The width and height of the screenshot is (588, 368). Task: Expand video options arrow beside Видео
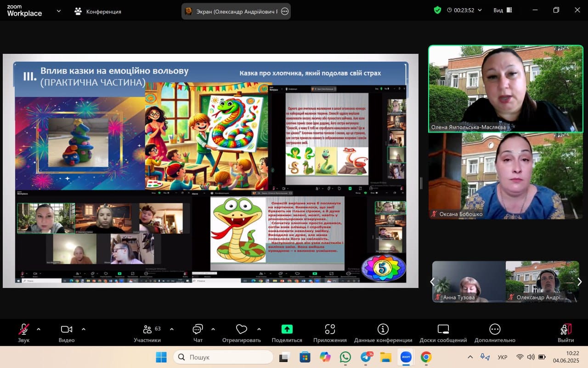click(x=84, y=329)
